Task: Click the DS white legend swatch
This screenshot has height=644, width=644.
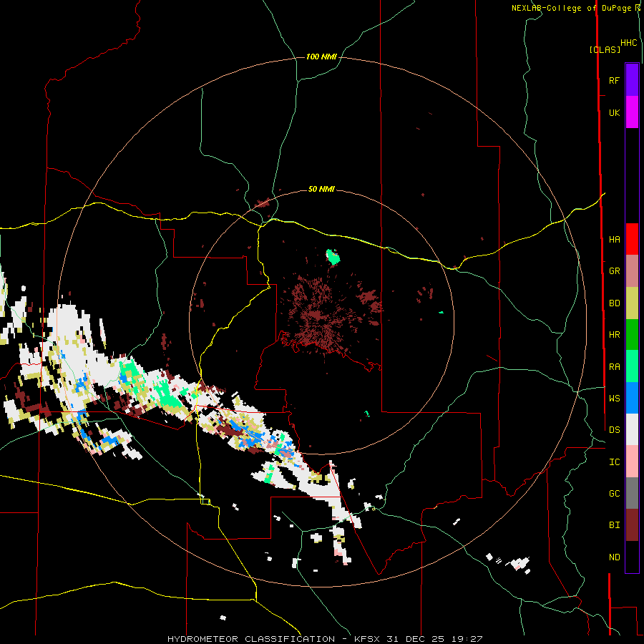Action: [632, 429]
